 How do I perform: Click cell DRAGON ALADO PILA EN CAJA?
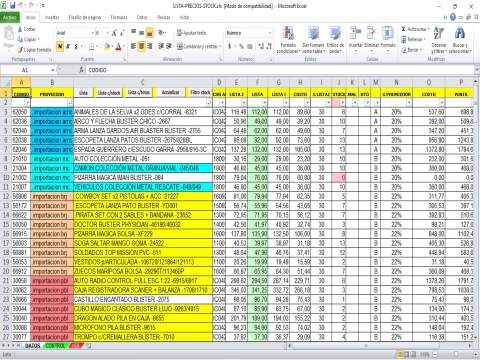point(143,318)
